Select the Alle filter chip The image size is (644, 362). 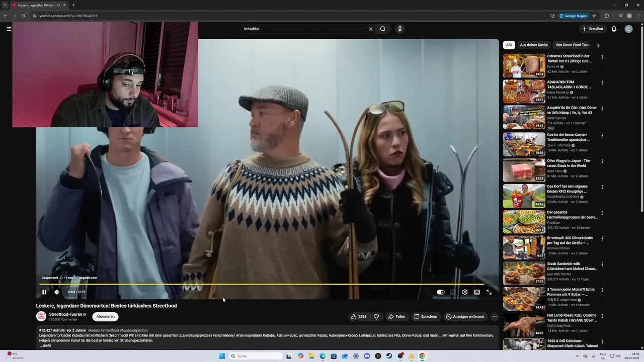(509, 45)
